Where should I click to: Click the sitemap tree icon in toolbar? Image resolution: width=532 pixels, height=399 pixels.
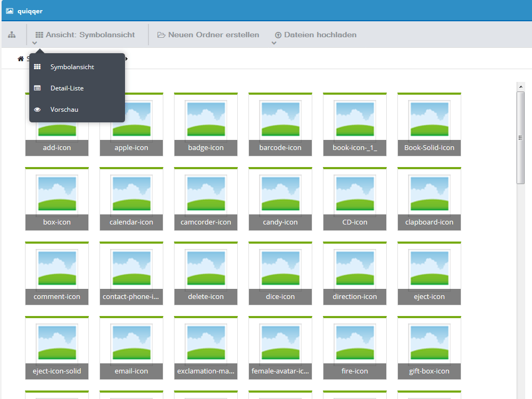coord(12,35)
